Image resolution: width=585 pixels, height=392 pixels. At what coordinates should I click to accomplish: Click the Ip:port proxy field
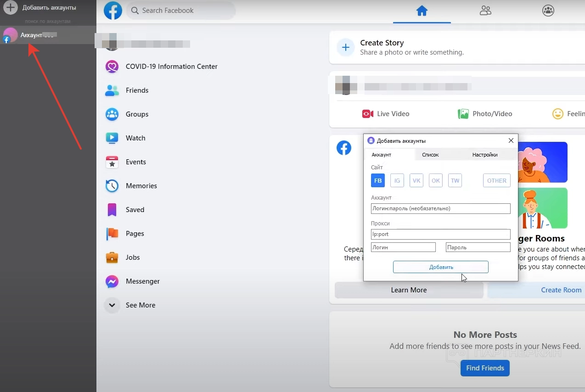click(440, 234)
